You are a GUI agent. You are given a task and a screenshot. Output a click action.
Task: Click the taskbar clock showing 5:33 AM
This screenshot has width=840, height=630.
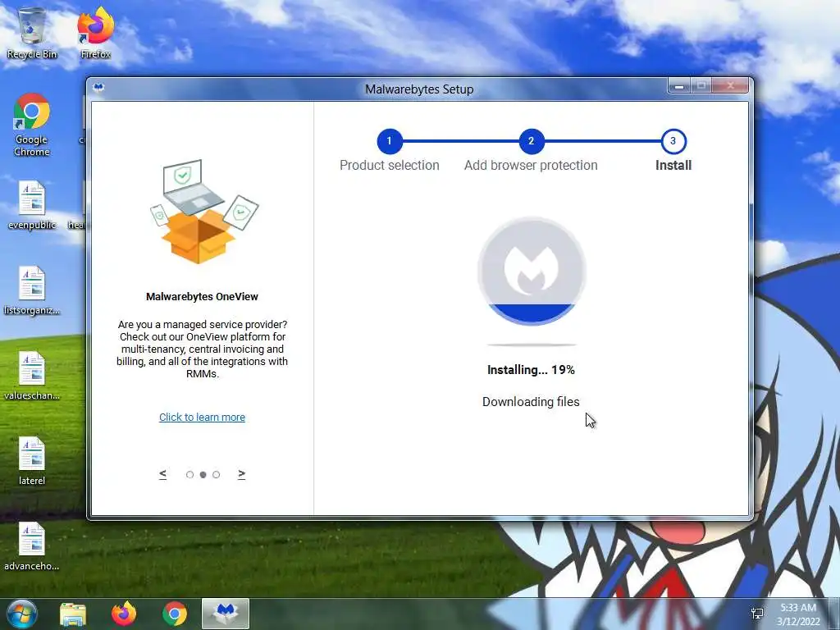click(x=798, y=614)
